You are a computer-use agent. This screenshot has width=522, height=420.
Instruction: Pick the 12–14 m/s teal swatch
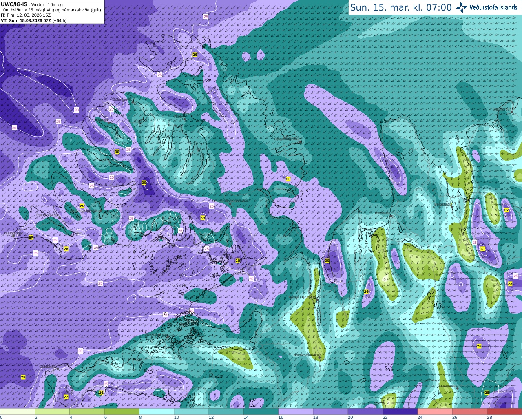tap(226, 411)
